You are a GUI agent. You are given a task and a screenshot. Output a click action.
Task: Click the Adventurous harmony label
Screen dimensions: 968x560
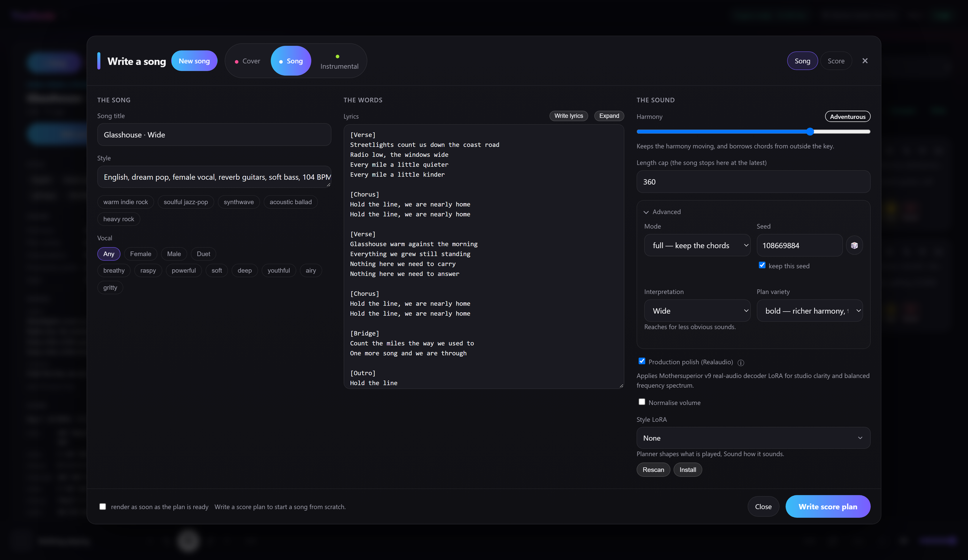tap(848, 117)
